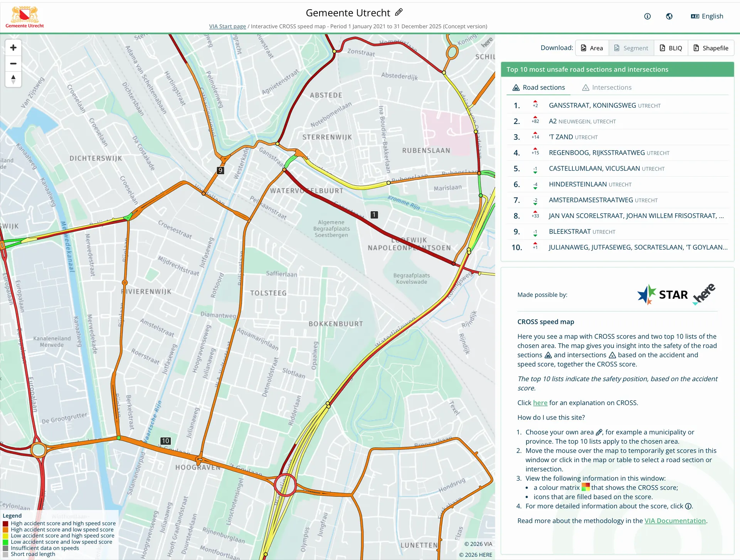This screenshot has width=740, height=560.
Task: Download the Area report
Action: [592, 48]
